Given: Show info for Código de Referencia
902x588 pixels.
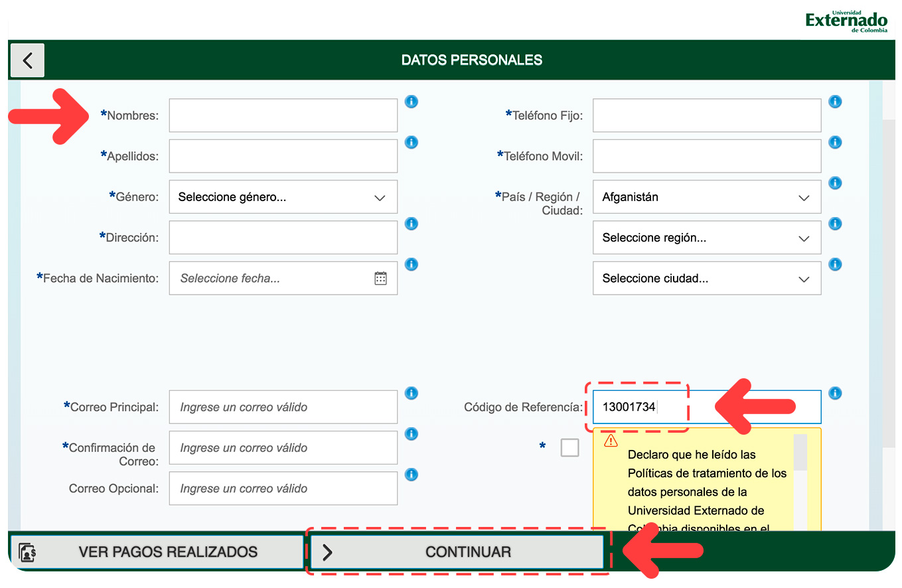Looking at the screenshot, I should click(835, 393).
